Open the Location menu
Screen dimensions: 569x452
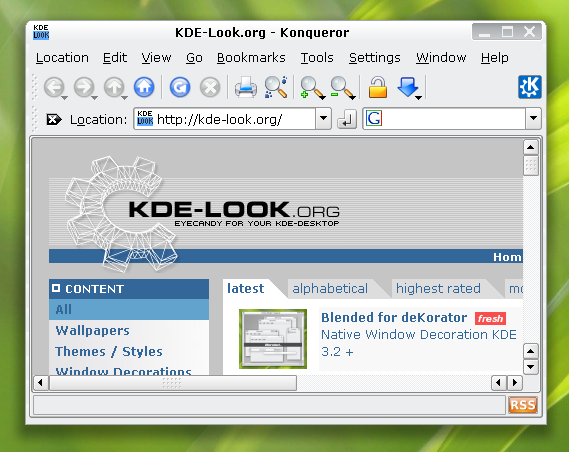(62, 58)
